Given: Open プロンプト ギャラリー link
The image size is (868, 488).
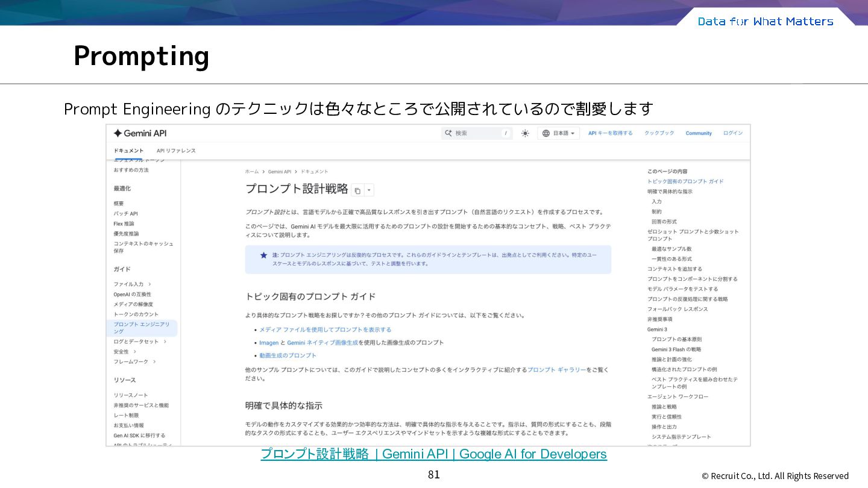Looking at the screenshot, I should (556, 369).
